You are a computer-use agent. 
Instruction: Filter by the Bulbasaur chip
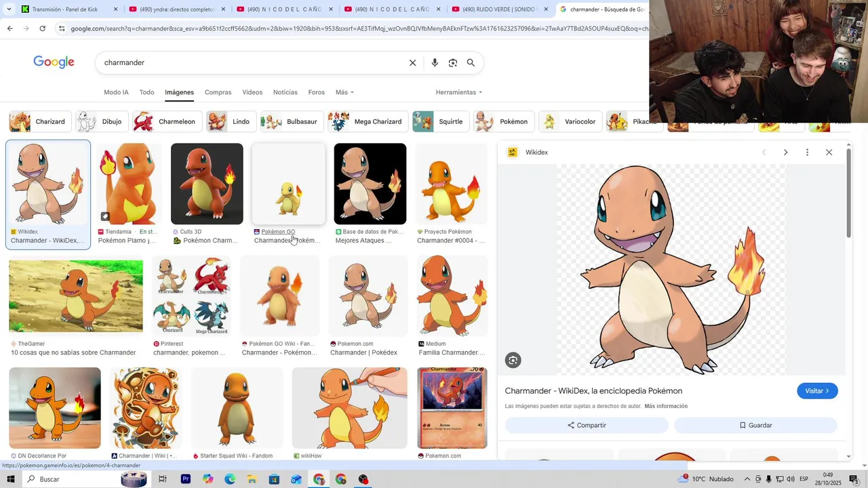click(x=292, y=122)
